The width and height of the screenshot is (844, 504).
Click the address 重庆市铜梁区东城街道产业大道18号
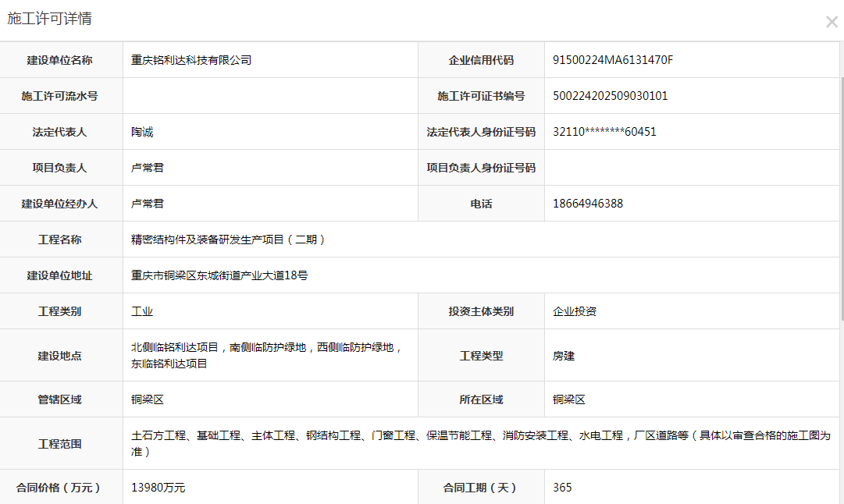(x=219, y=275)
